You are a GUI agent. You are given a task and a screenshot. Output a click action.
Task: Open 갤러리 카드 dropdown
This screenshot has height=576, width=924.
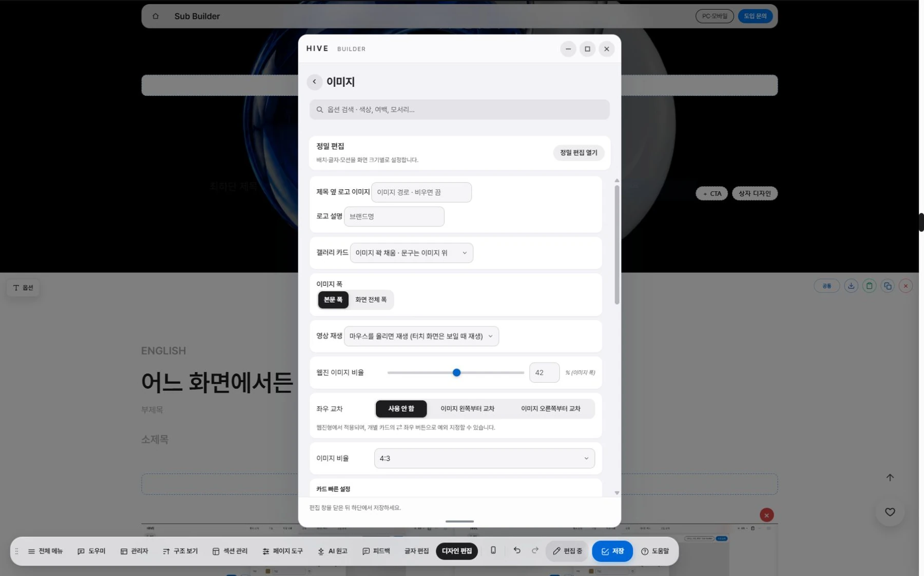point(412,253)
